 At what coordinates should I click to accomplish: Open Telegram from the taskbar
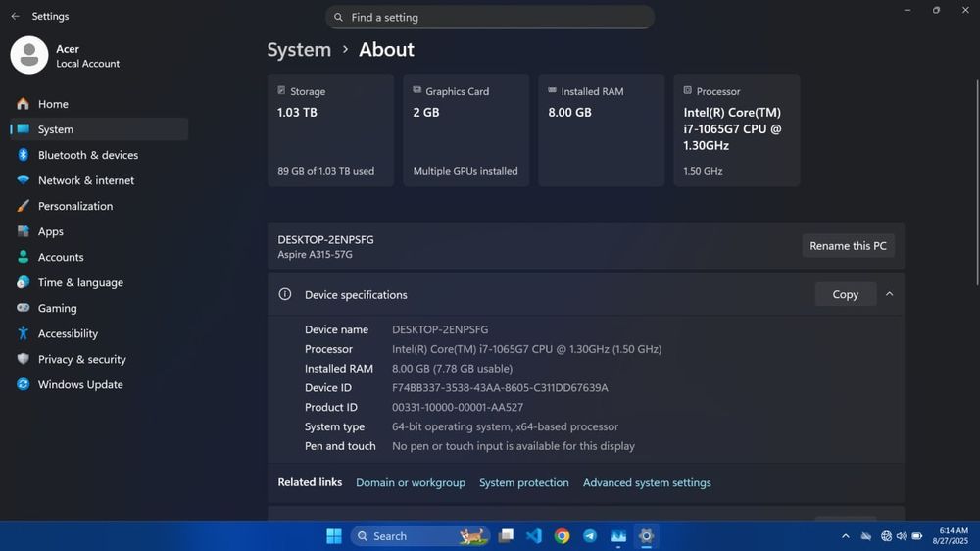[590, 536]
